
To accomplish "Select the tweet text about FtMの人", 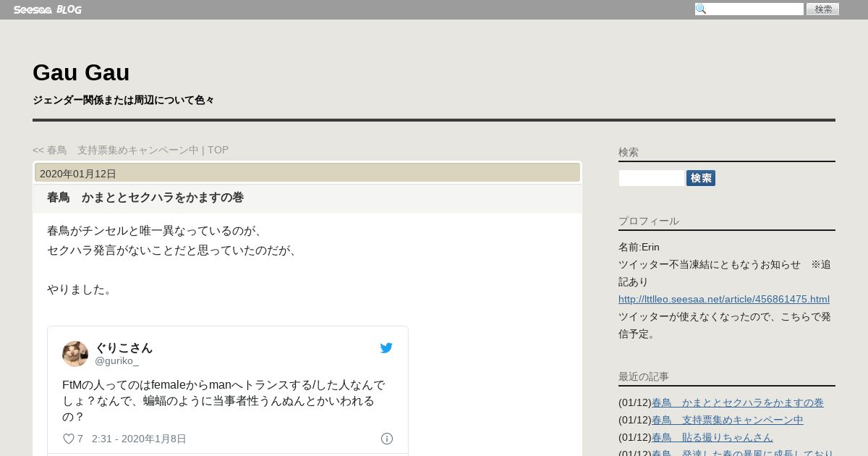I will coord(224,401).
